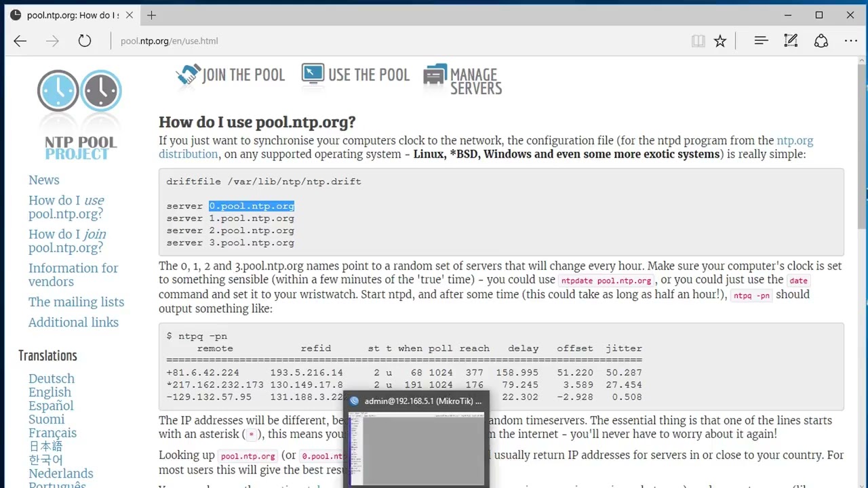Close the pool.ntp.org browser tab
Screen dimensions: 868x488
pos(130,15)
